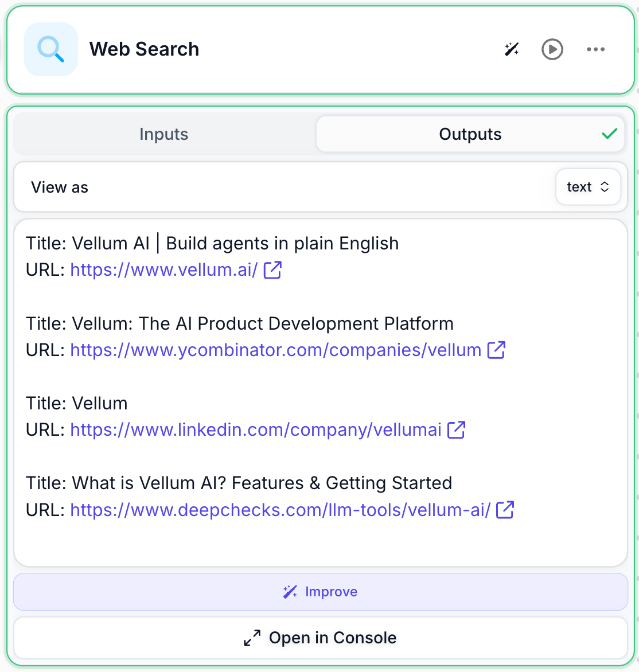The width and height of the screenshot is (639, 672).
Task: Open the LinkedIn URL external link icon
Action: click(457, 429)
